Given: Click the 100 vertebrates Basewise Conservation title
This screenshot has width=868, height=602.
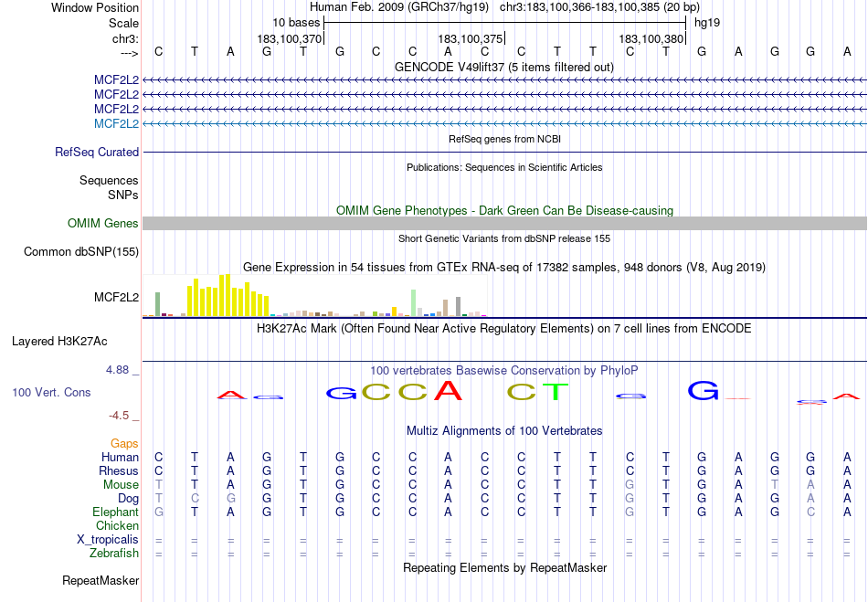Looking at the screenshot, I should click(x=504, y=371).
